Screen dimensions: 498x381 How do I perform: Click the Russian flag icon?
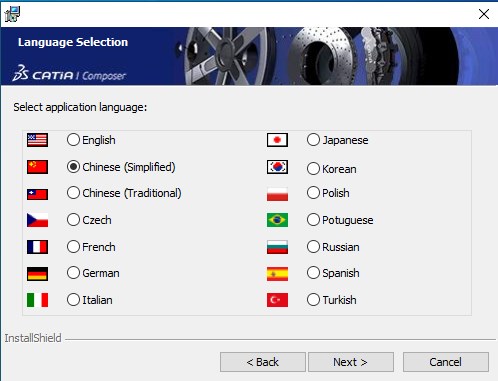click(277, 247)
